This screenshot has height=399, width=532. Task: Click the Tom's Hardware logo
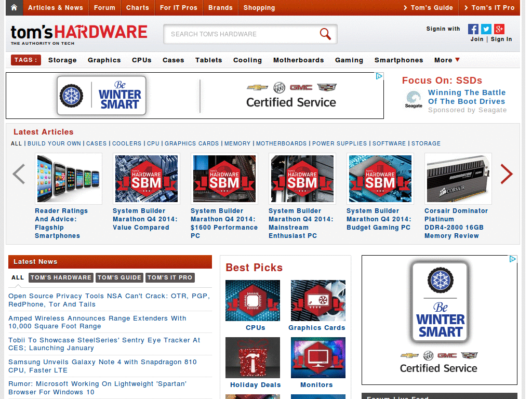click(79, 35)
